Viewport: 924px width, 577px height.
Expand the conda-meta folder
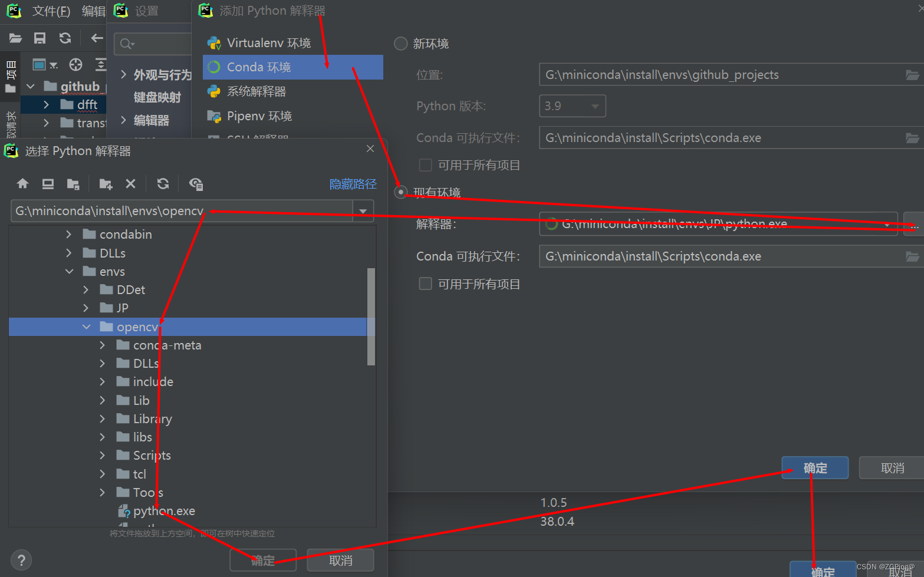tap(102, 345)
